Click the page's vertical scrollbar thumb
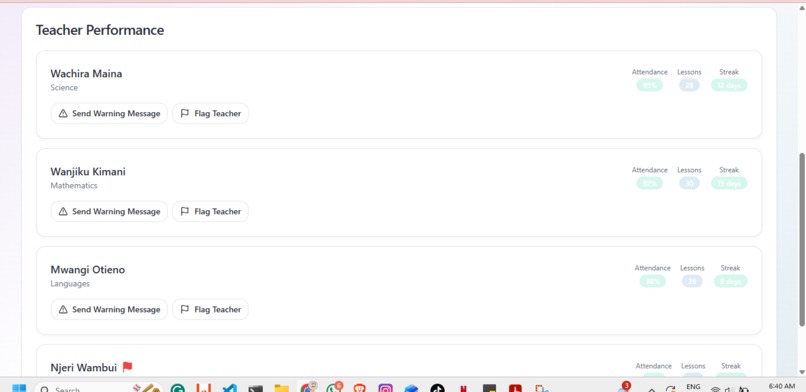This screenshot has width=806, height=392. [x=801, y=239]
